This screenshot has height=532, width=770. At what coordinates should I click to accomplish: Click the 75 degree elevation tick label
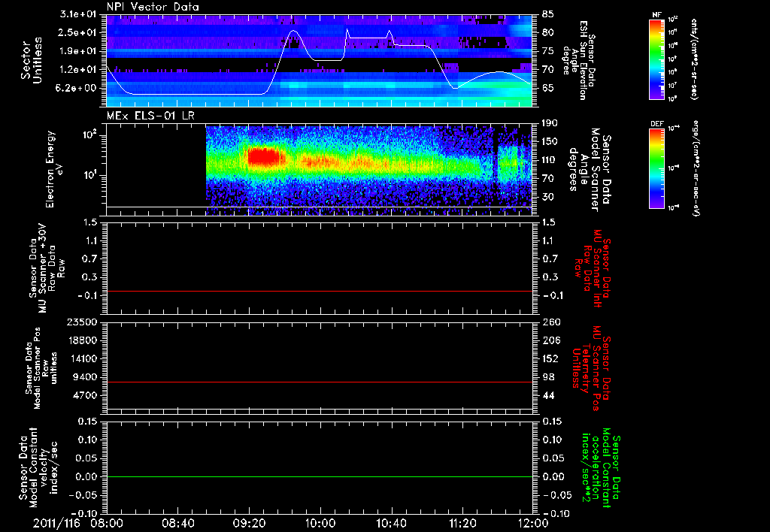(548, 51)
